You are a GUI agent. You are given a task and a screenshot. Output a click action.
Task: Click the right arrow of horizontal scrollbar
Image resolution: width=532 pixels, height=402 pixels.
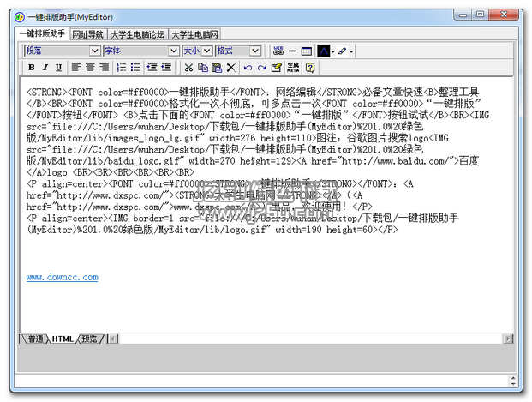pos(508,339)
